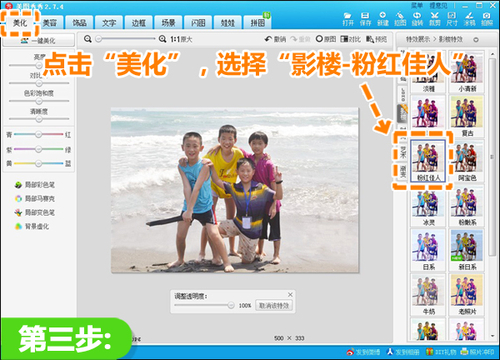Switch to the 美容 tab
This screenshot has width=500, height=360.
[50, 23]
